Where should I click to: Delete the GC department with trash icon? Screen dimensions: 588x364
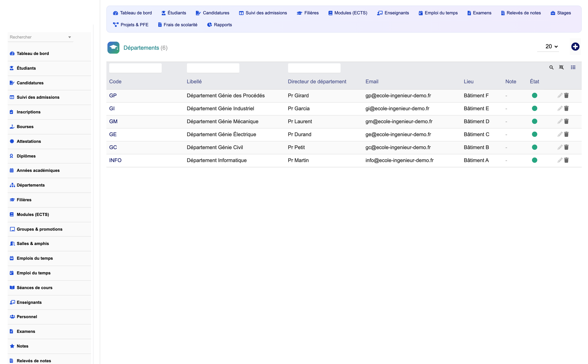point(566,147)
